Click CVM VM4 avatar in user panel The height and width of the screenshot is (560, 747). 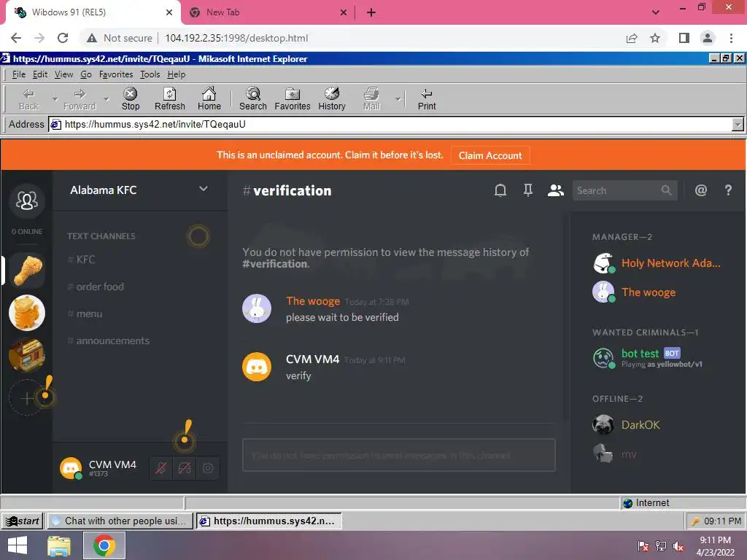71,468
